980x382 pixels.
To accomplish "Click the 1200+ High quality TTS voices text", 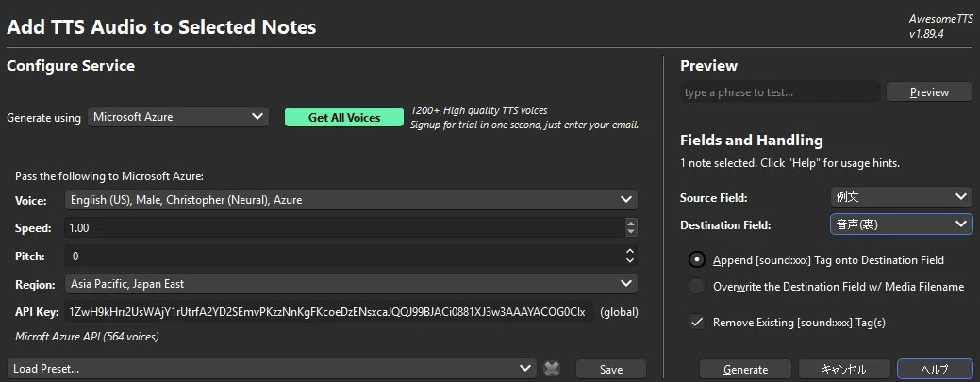I will click(x=479, y=110).
